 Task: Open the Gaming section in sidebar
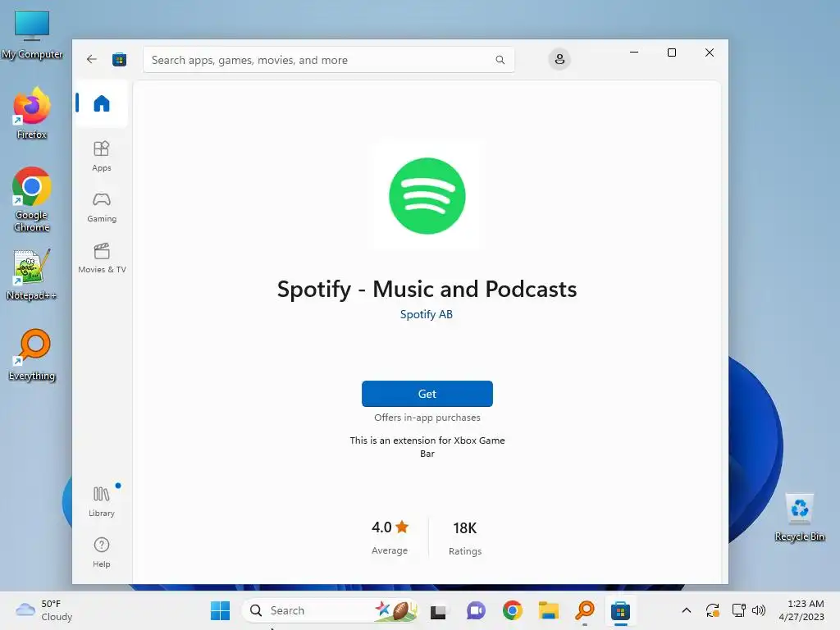pyautogui.click(x=102, y=208)
